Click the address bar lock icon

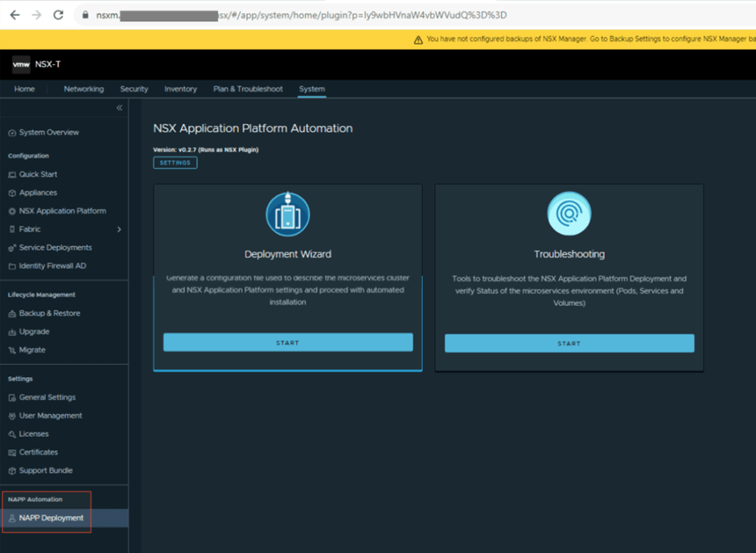(x=85, y=15)
